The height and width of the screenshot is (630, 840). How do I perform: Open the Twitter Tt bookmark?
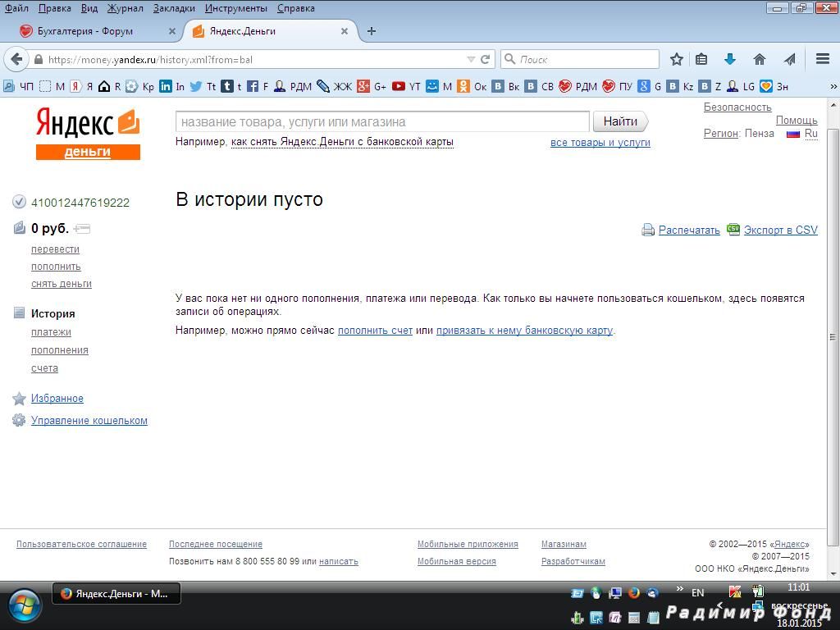coord(203,86)
